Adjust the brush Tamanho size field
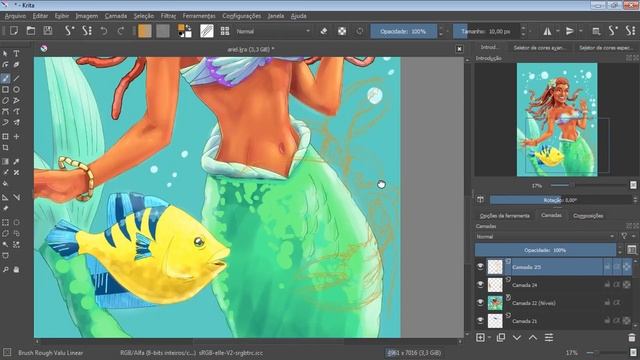The width and height of the screenshot is (640, 360). (x=486, y=31)
